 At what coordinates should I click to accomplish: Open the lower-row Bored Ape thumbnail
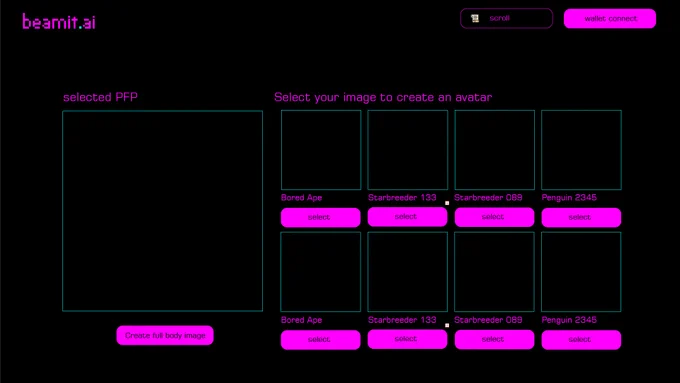point(320,272)
